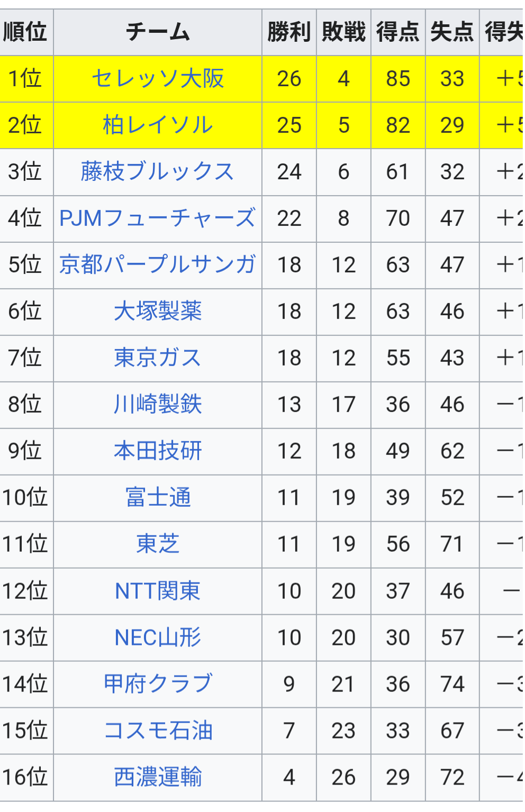Click the NEC山形 link

pos(158,637)
